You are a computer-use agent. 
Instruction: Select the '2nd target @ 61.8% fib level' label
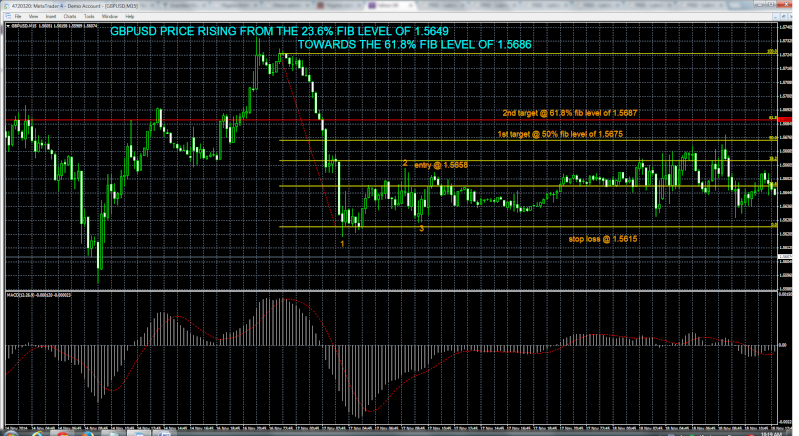click(x=570, y=113)
